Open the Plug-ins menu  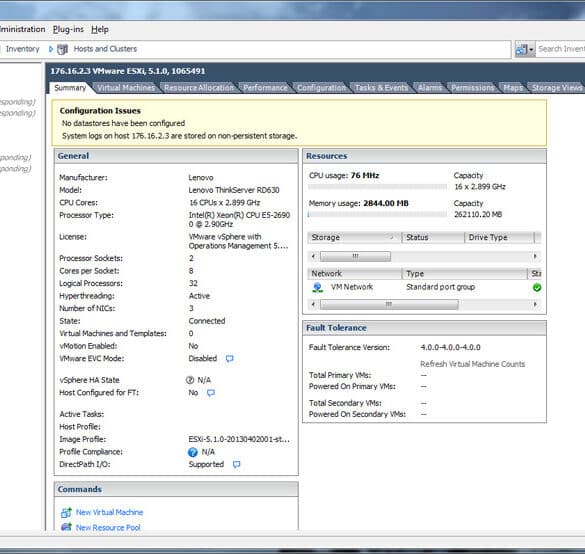(x=68, y=29)
